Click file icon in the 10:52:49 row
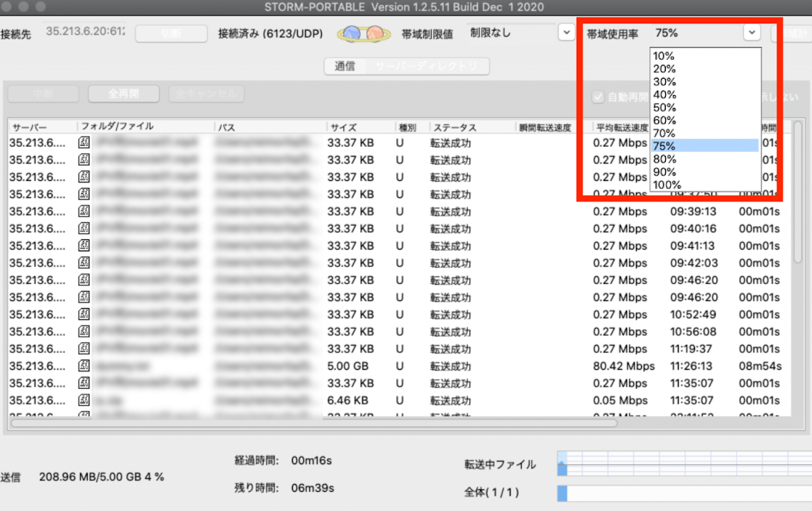Image resolution: width=812 pixels, height=511 pixels. pyautogui.click(x=84, y=314)
